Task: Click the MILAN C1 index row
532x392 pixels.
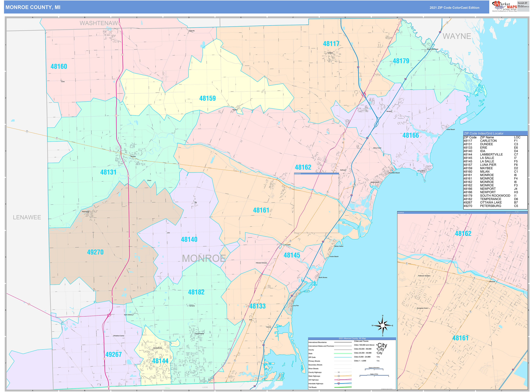Action: pos(495,172)
